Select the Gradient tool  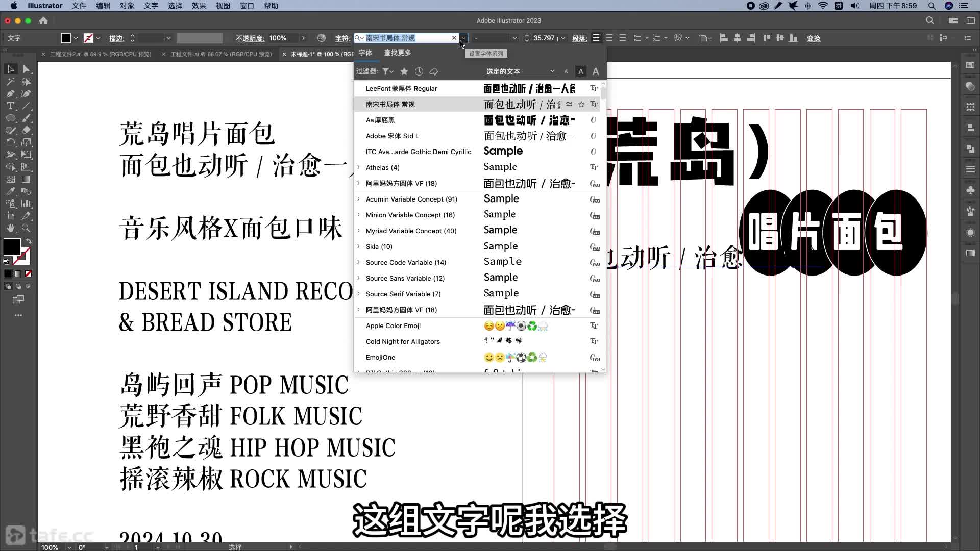[27, 179]
